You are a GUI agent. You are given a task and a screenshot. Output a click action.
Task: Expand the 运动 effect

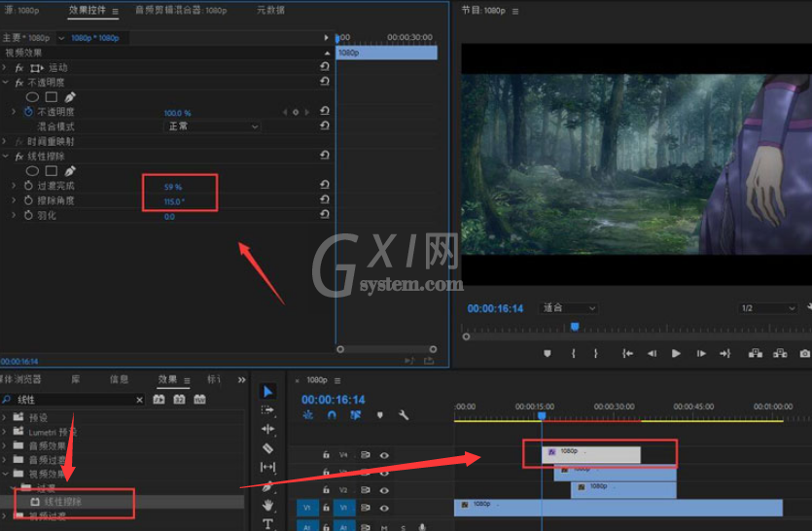tap(5, 68)
